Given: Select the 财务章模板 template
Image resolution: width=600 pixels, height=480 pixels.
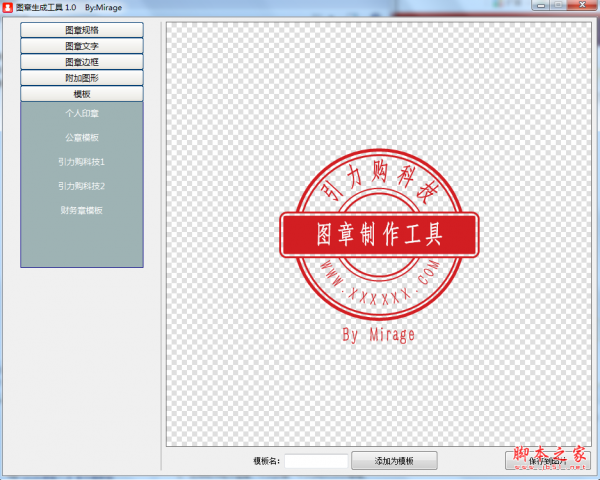Looking at the screenshot, I should [82, 211].
